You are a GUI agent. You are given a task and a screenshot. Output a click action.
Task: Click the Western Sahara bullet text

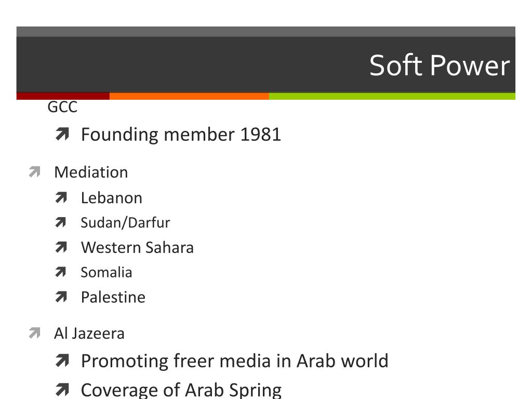click(x=137, y=247)
